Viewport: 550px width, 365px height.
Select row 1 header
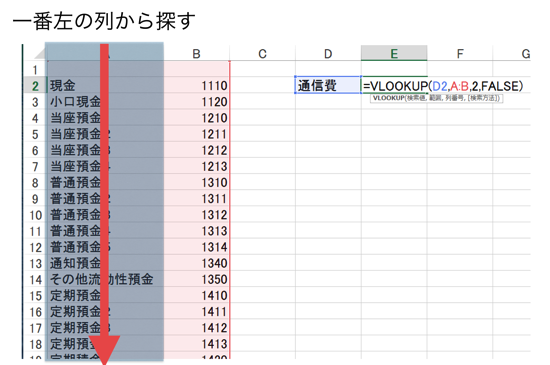[x=35, y=69]
